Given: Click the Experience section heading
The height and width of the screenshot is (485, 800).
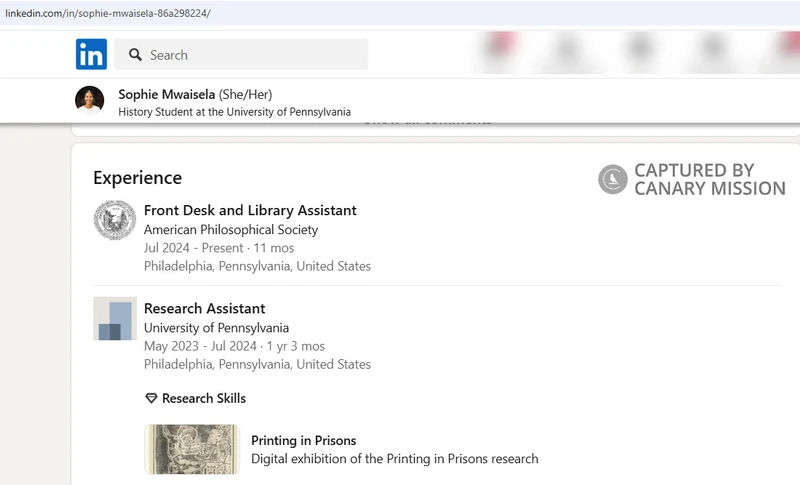Looking at the screenshot, I should pyautogui.click(x=137, y=178).
